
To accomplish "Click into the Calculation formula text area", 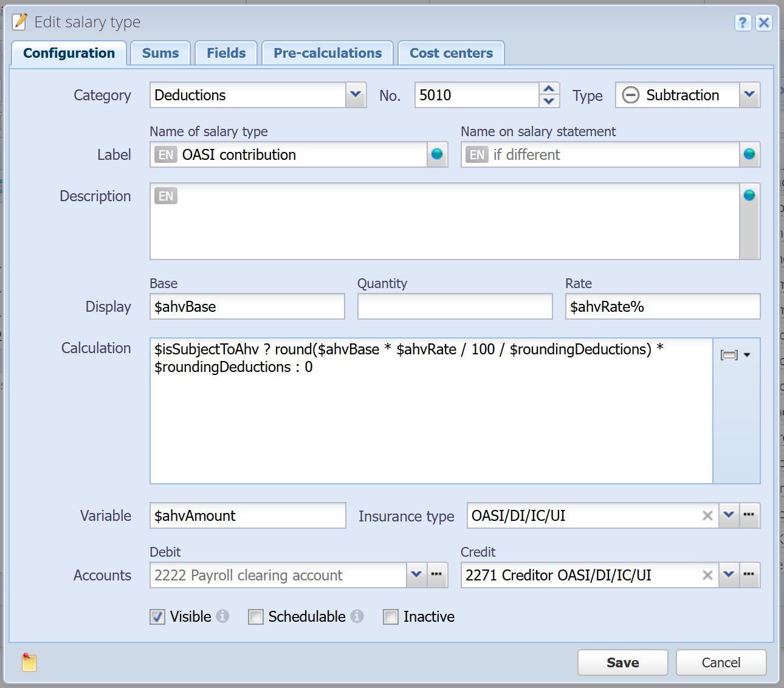I will click(x=432, y=411).
